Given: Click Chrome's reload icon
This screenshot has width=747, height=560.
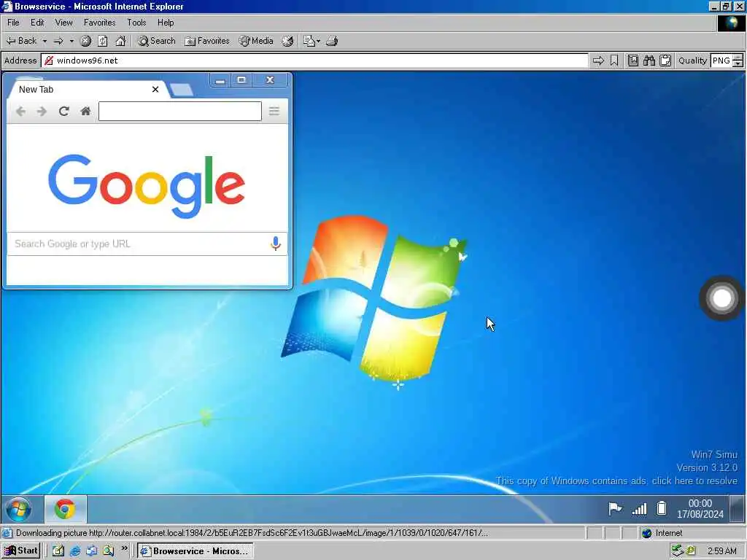Looking at the screenshot, I should (64, 112).
